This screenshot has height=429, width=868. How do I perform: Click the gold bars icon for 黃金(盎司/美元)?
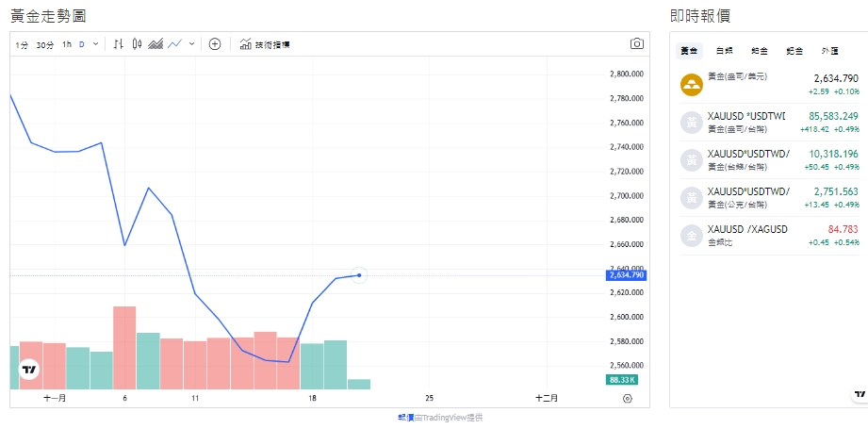click(x=692, y=85)
